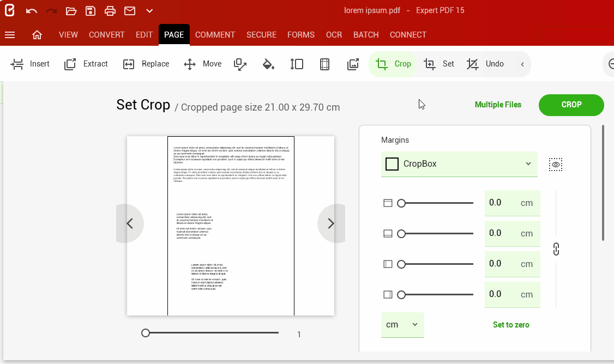This screenshot has width=614, height=364.
Task: Click the zoom out icon at toolbar edge
Action: [x=610, y=64]
